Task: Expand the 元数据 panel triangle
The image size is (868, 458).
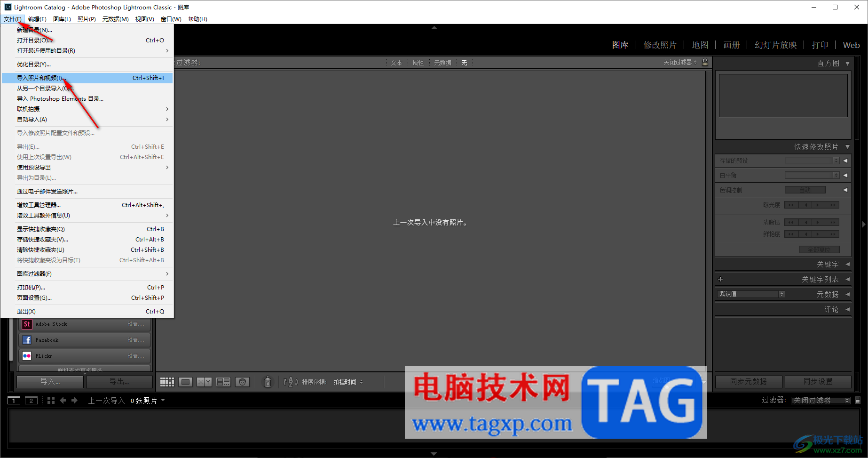Action: pyautogui.click(x=847, y=294)
